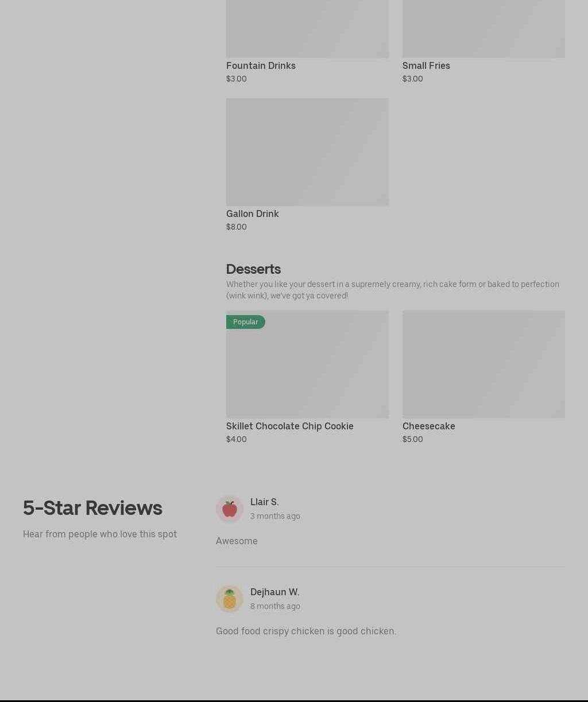Click the 5-Star Reviews heading
Screen dimensions: 588x702
tap(92, 508)
